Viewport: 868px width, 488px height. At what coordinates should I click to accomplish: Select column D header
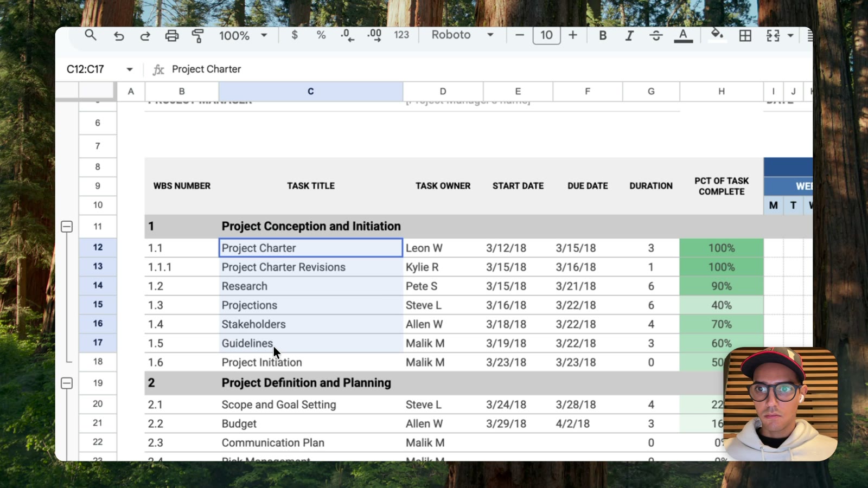443,92
